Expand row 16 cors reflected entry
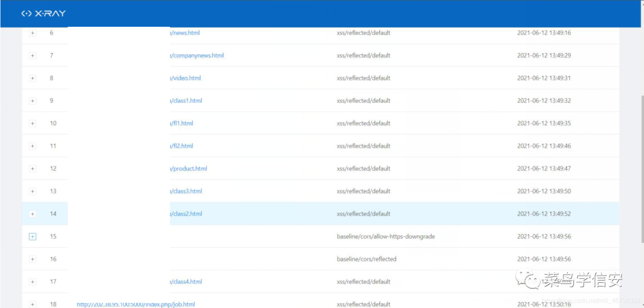Screen dimensions: 644x308 click(x=33, y=259)
